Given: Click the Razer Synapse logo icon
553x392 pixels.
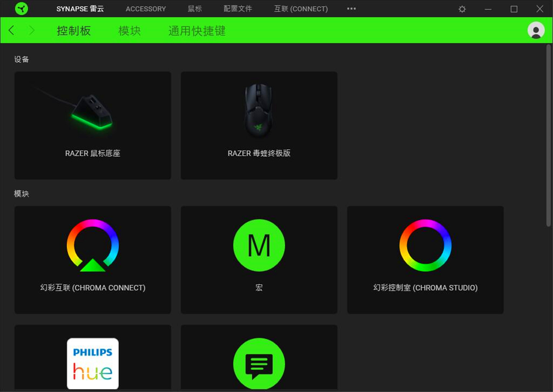Looking at the screenshot, I should 21,8.
